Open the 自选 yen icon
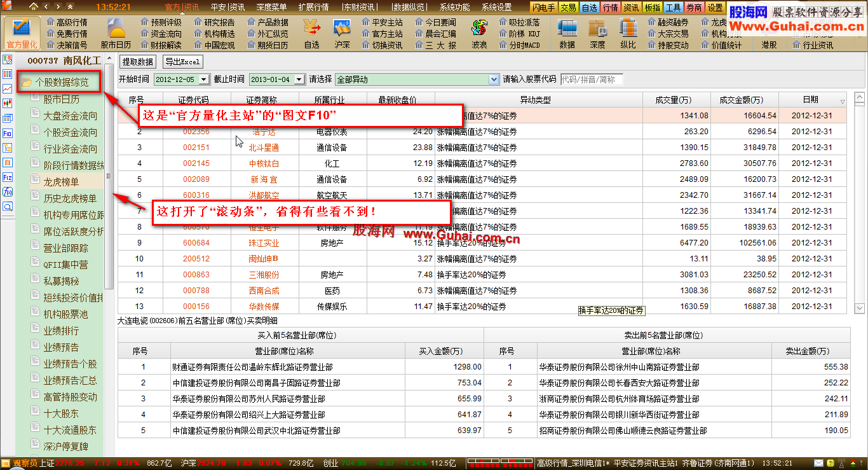Viewport: 868px width, 470px height. [311, 34]
